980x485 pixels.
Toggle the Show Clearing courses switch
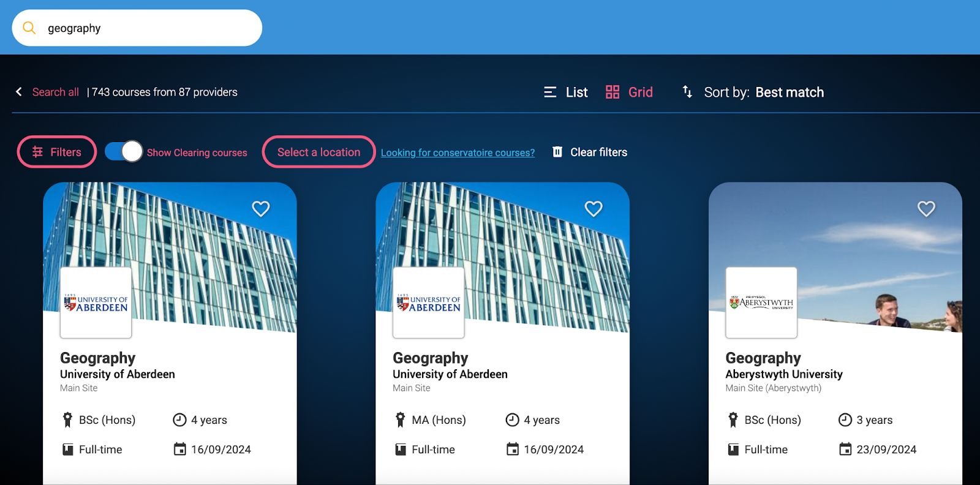[x=124, y=151]
